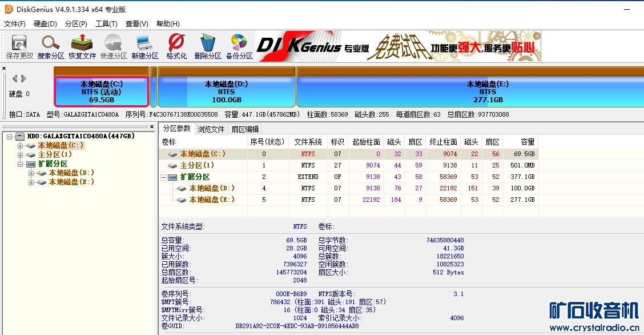Click the EXTEND file system cell
Viewport: 644px width, 335px height.
pos(308,177)
